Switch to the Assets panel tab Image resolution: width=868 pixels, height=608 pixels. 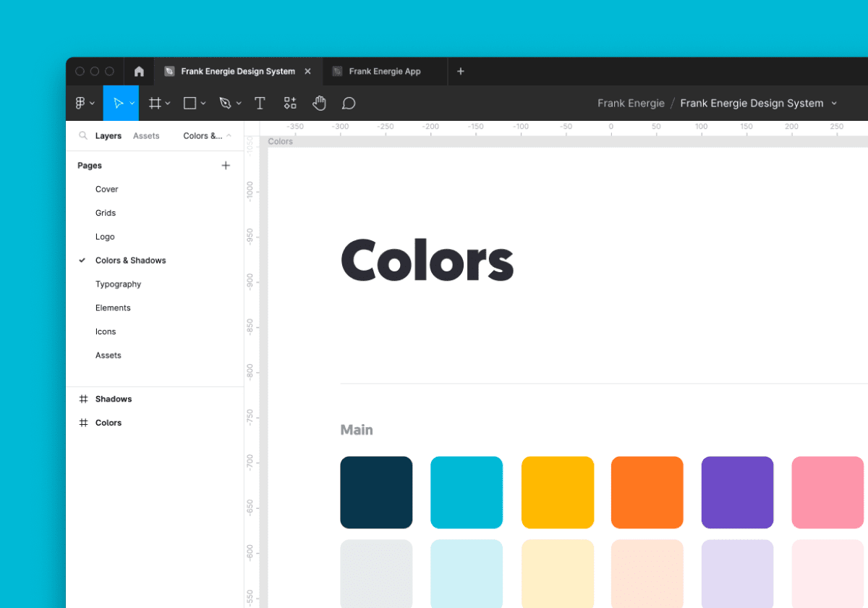tap(146, 135)
